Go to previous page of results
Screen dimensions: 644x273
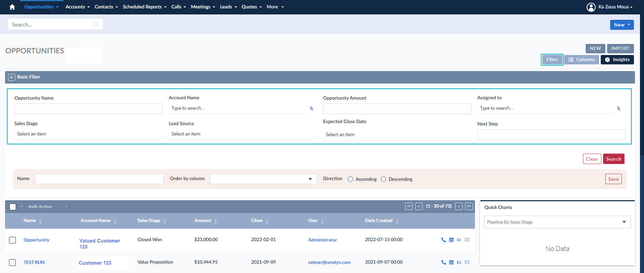pyautogui.click(x=419, y=206)
